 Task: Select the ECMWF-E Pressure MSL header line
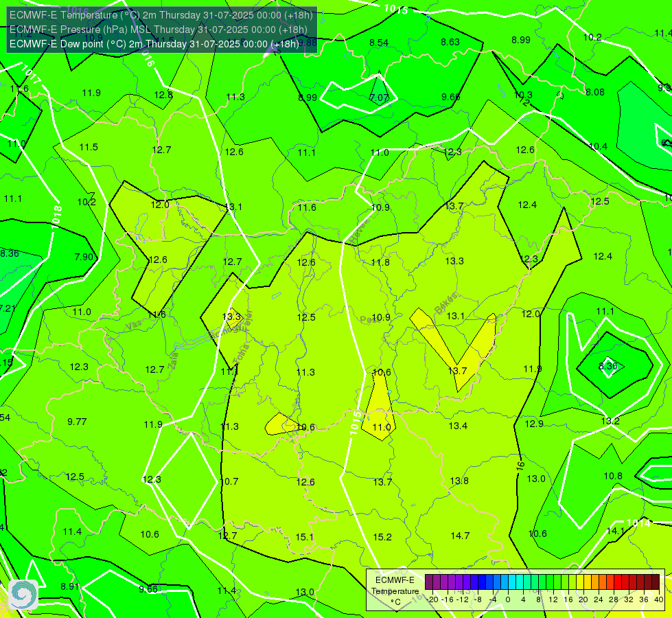pyautogui.click(x=159, y=30)
